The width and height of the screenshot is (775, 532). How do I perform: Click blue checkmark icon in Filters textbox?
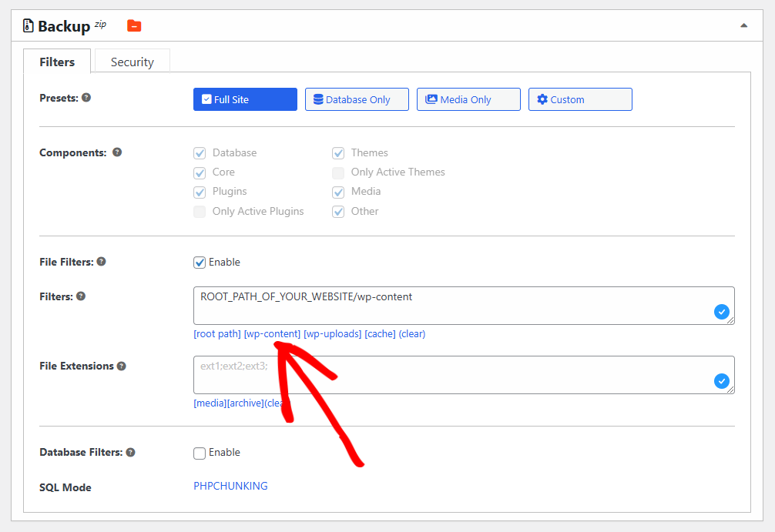pos(721,312)
